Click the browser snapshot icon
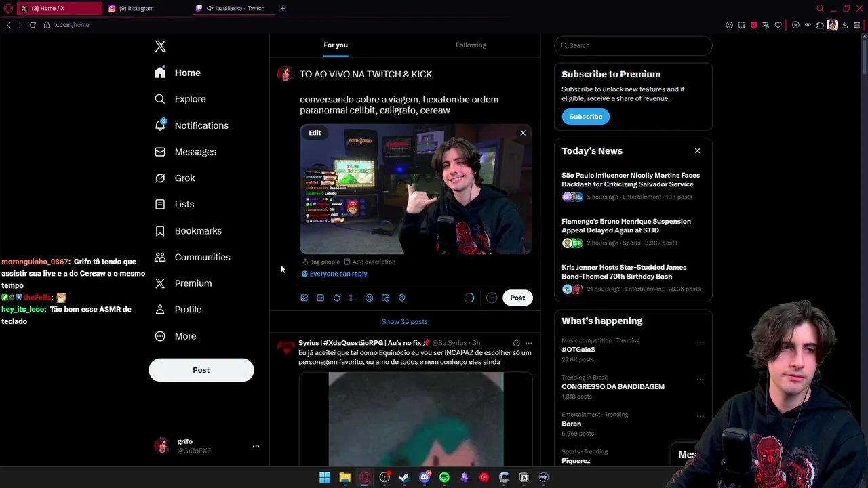This screenshot has height=488, width=868. point(741,25)
